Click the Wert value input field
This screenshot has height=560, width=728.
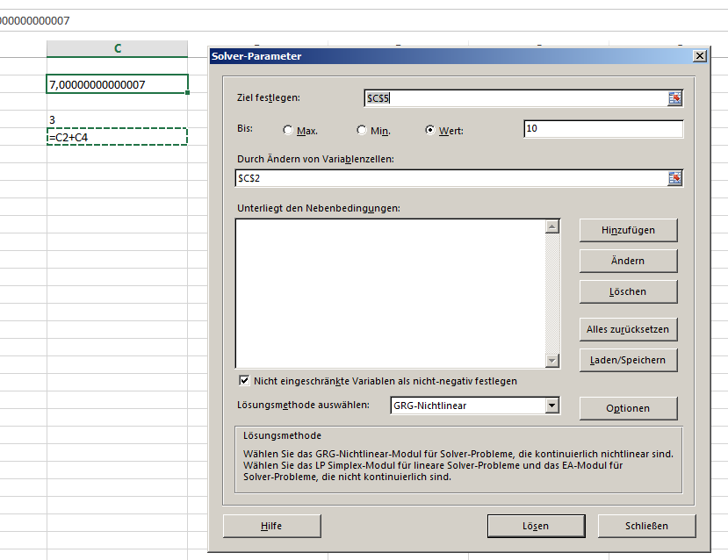pyautogui.click(x=602, y=129)
